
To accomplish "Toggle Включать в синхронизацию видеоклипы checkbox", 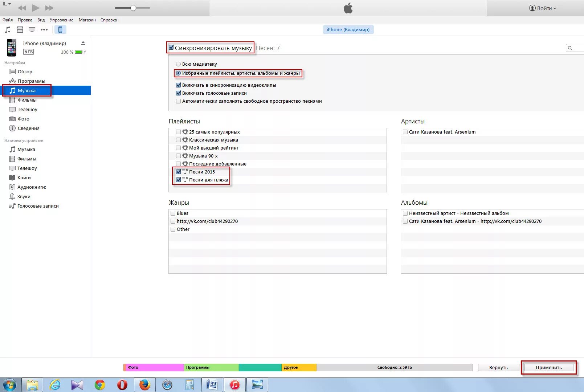I will click(x=178, y=85).
